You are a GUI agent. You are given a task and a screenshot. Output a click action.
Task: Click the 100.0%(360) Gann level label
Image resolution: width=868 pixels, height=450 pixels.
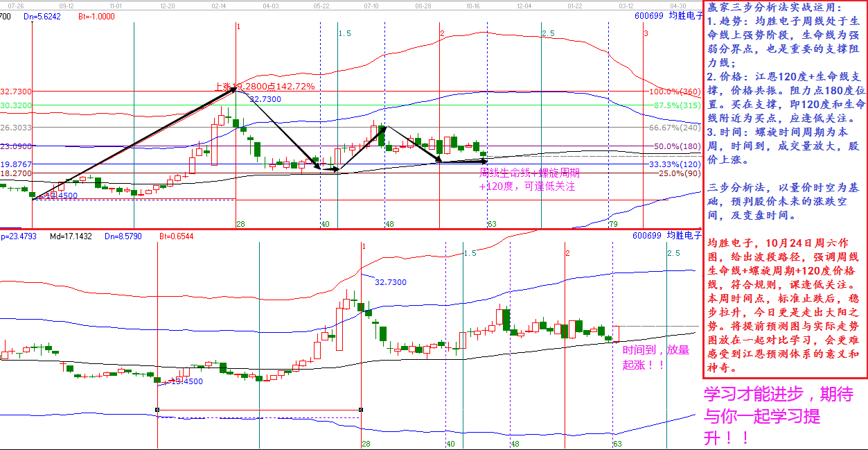(675, 92)
